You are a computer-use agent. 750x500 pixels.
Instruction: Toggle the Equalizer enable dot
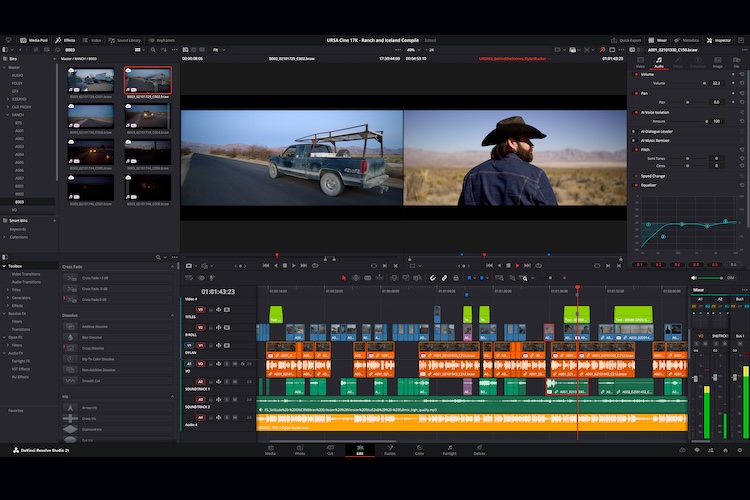(x=636, y=185)
